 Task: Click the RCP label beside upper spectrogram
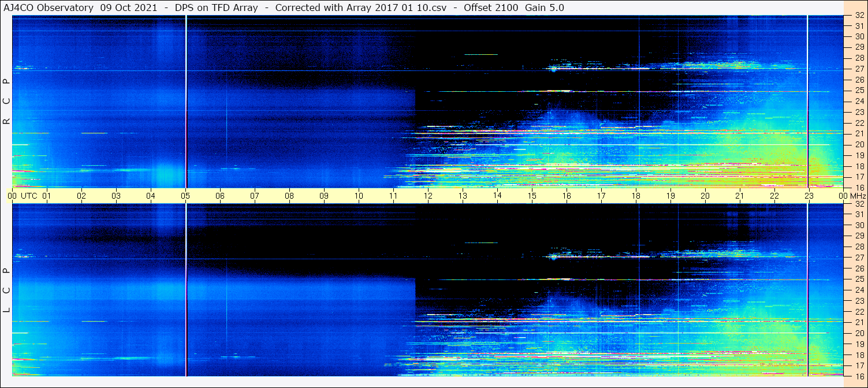pyautogui.click(x=7, y=102)
